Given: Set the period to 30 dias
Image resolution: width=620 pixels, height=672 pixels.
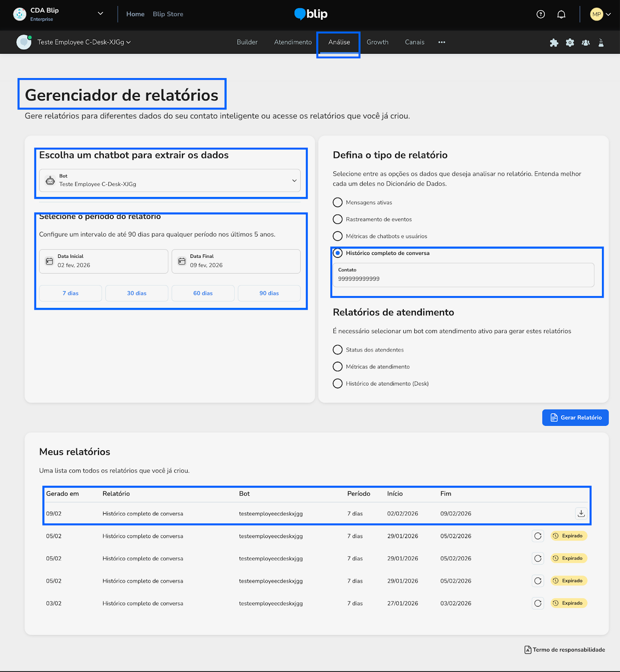Looking at the screenshot, I should (137, 293).
